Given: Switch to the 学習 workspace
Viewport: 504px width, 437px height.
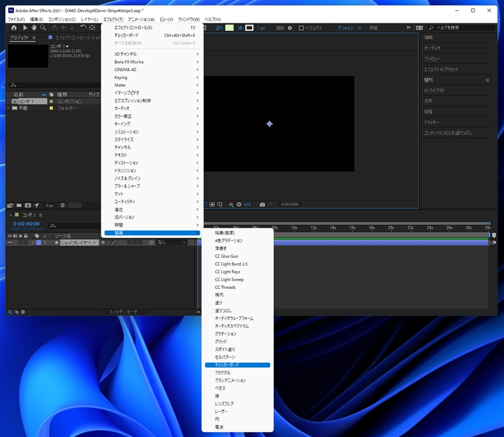Looking at the screenshot, I should (x=374, y=28).
